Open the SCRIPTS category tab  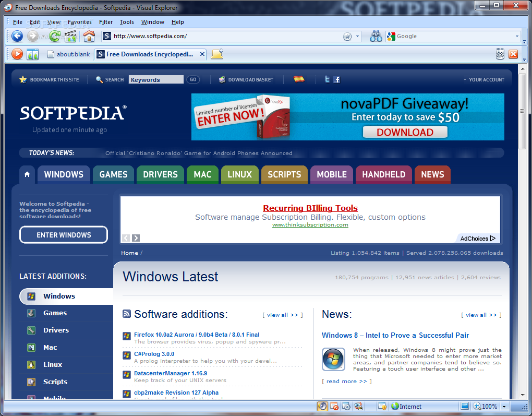coord(284,174)
